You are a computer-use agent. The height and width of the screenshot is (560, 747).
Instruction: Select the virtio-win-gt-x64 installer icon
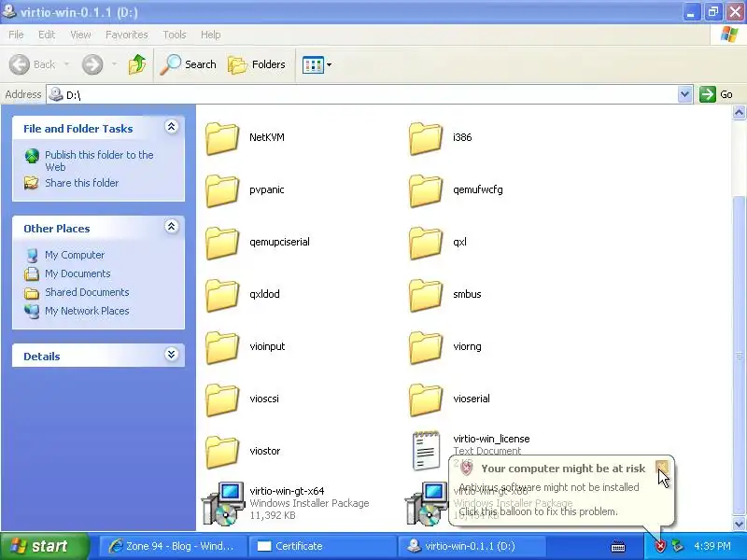223,503
